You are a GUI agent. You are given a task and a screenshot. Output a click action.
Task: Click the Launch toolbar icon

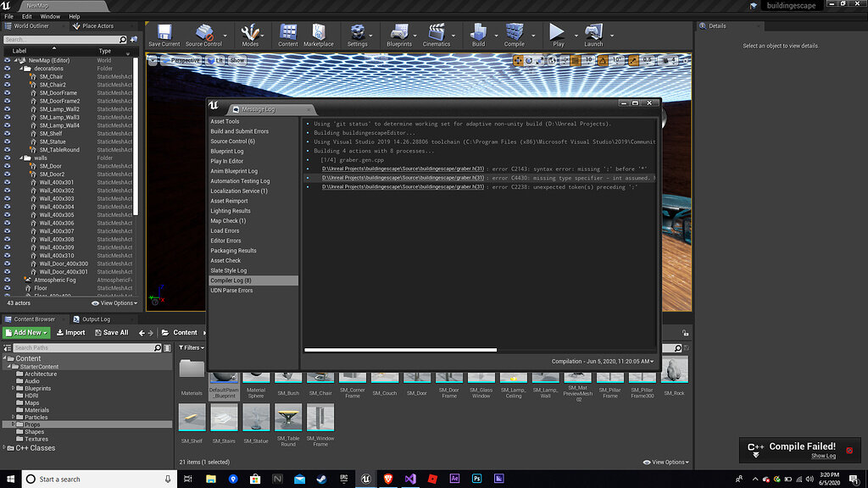pos(593,35)
